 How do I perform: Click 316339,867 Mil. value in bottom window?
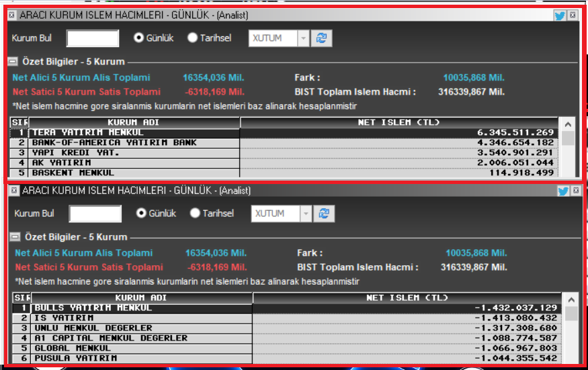[474, 267]
